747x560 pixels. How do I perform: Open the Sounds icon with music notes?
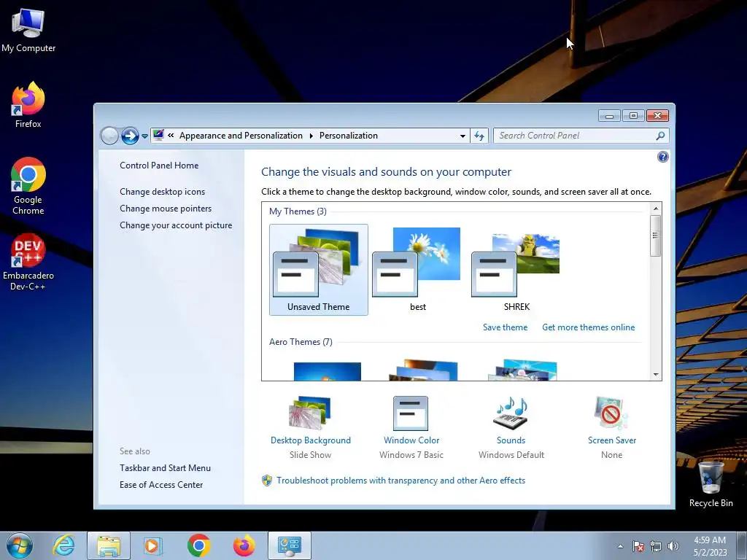tap(511, 413)
